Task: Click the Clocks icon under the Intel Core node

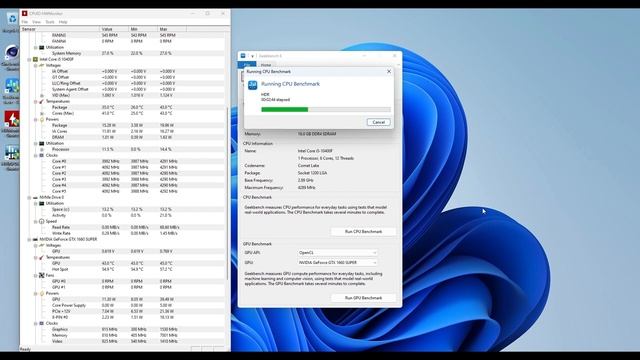Action: pos(41,155)
